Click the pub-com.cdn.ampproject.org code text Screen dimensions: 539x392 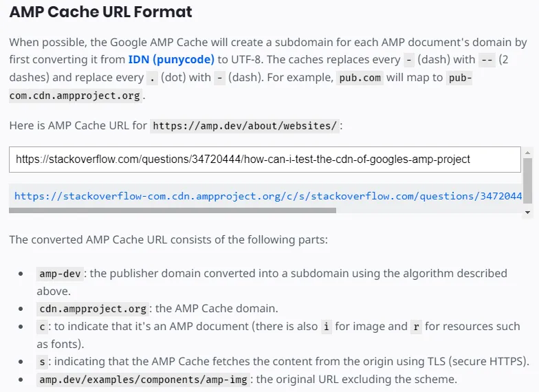point(76,96)
